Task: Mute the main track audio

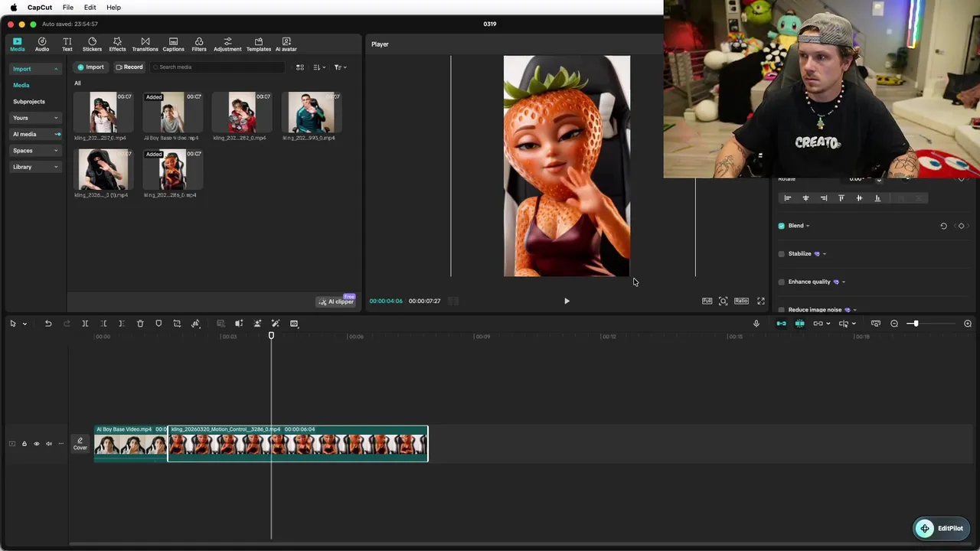Action: click(x=49, y=444)
